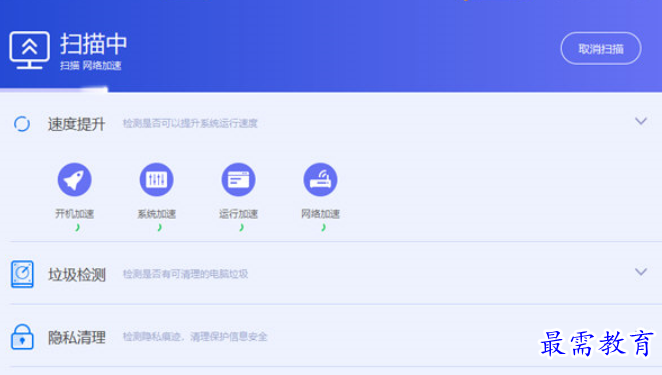This screenshot has width=662, height=375.
Task: Click the privacy traces description text
Action: [195, 337]
